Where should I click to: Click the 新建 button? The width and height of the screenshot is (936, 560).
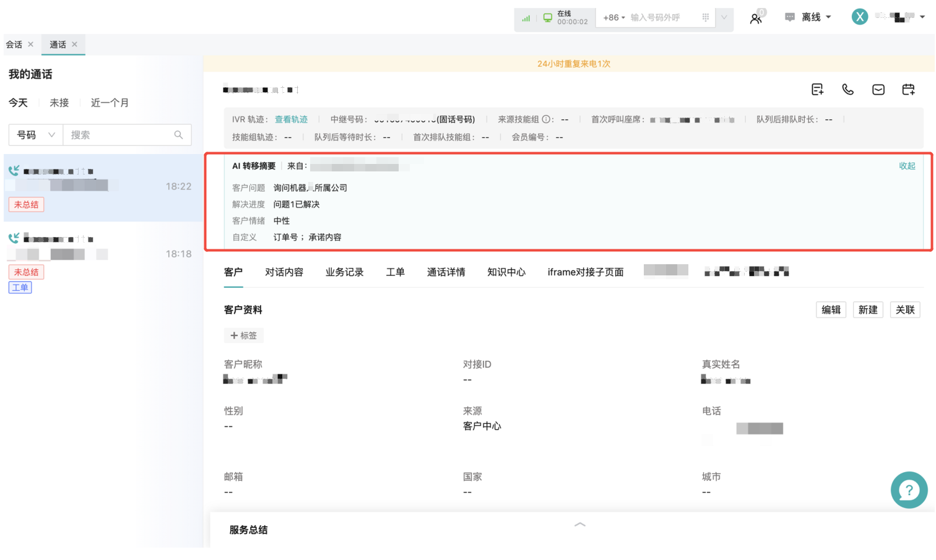[868, 310]
